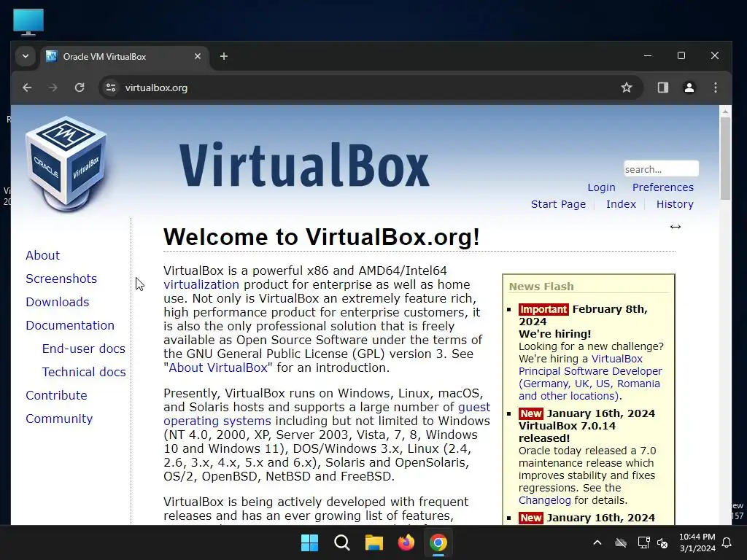The image size is (747, 560).
Task: Click the OneDrive cloud tray icon
Action: click(x=620, y=542)
